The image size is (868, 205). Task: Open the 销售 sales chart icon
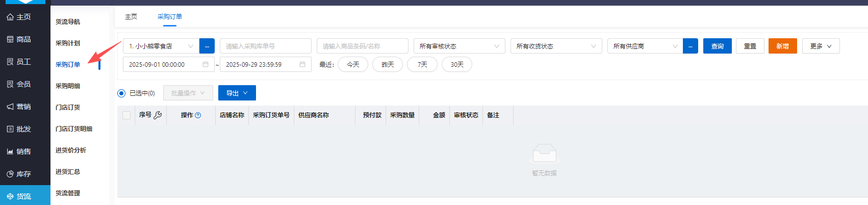point(10,152)
